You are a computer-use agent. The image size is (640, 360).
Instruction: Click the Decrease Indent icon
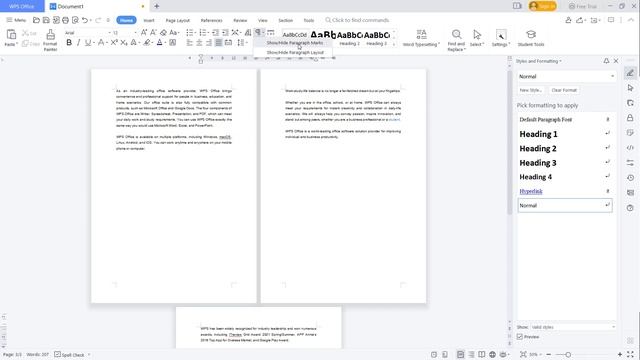click(216, 32)
